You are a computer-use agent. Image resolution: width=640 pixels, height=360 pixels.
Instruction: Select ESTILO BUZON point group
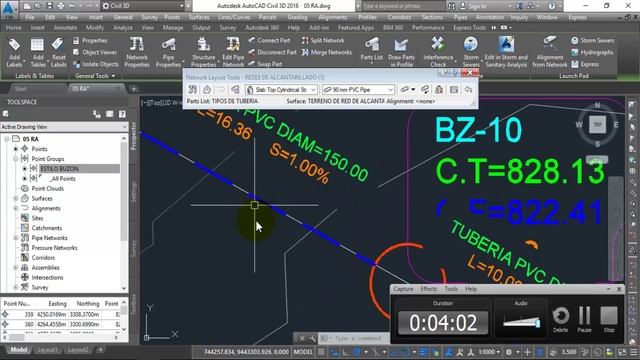pyautogui.click(x=59, y=169)
